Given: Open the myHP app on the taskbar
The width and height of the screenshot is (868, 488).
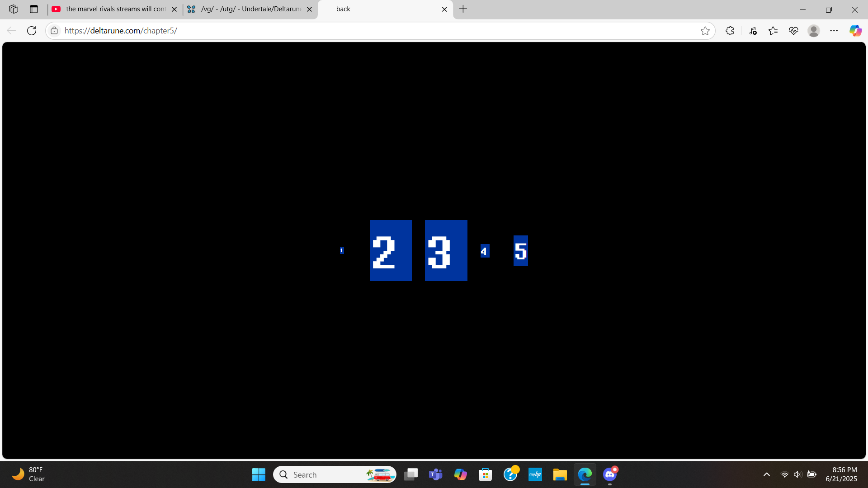Looking at the screenshot, I should (535, 474).
